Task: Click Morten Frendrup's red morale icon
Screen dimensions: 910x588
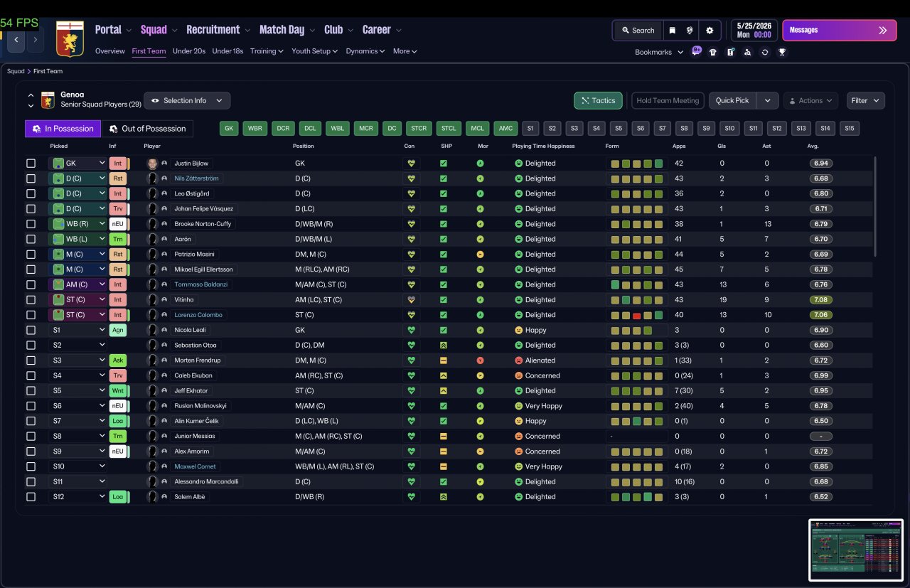Action: pyautogui.click(x=480, y=360)
